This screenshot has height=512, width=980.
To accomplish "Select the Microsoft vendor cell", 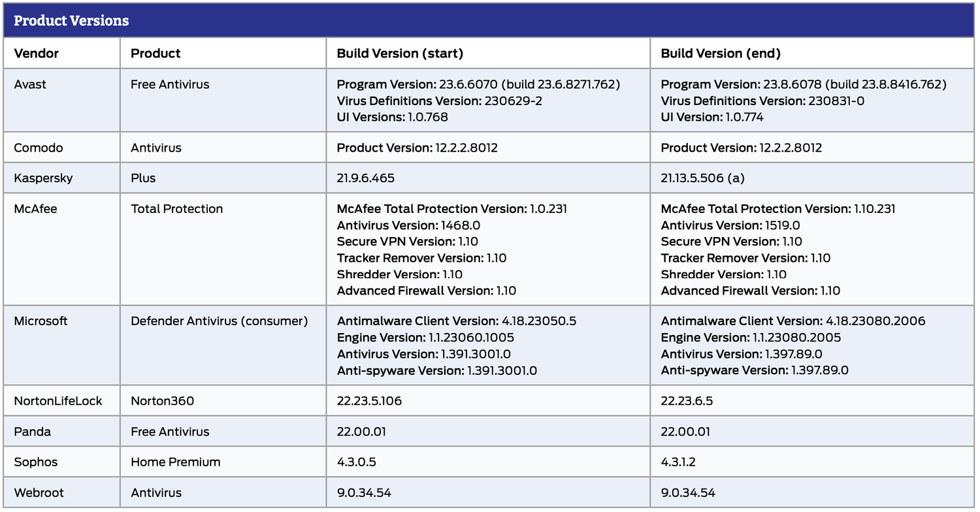I will (41, 321).
